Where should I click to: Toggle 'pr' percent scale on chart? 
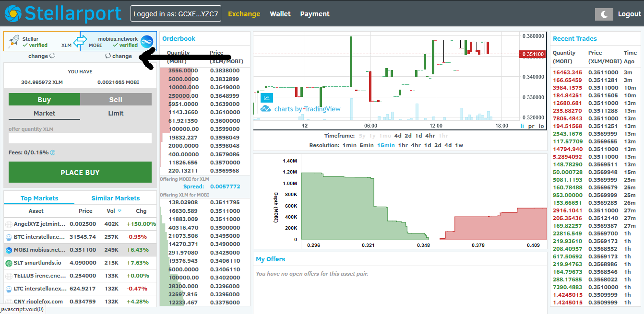531,126
